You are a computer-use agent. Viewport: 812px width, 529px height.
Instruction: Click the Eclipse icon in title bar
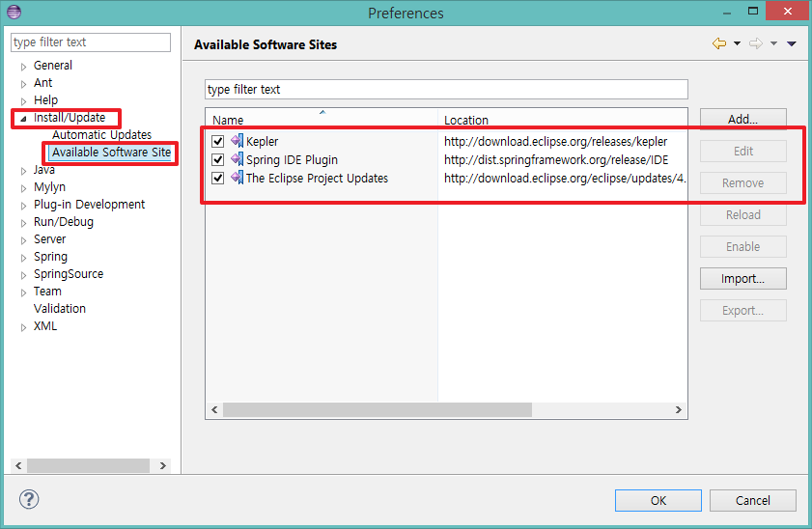coord(13,13)
